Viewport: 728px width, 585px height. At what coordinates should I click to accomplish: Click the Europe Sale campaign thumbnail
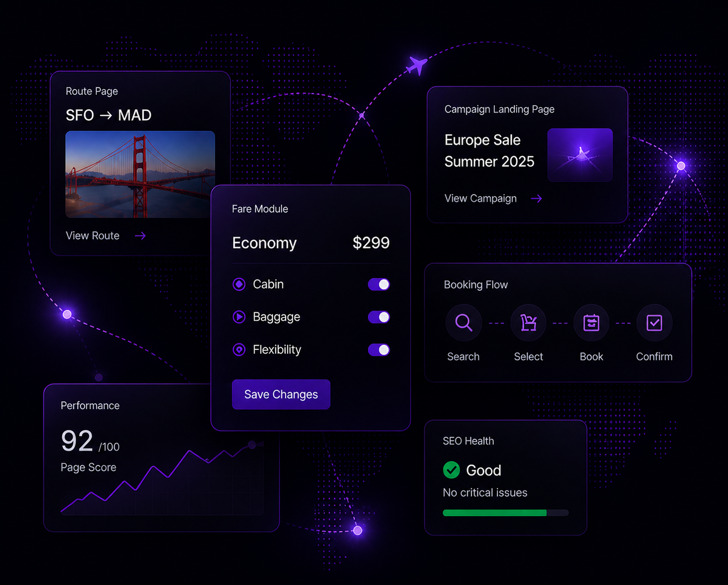[580, 155]
